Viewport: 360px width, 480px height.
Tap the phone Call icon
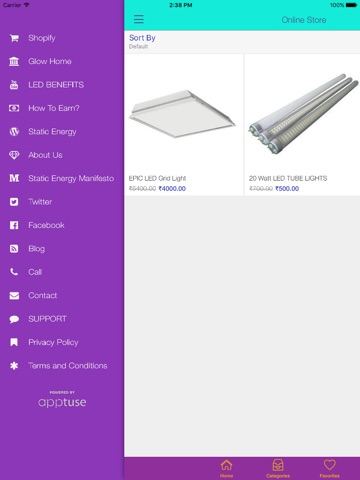(14, 272)
